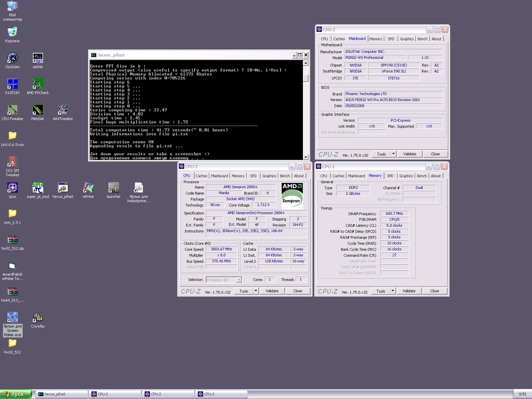Viewport: 532px width, 399px height.
Task: Click the hexus_pifast scrollbar thumb
Action: [x=306, y=78]
